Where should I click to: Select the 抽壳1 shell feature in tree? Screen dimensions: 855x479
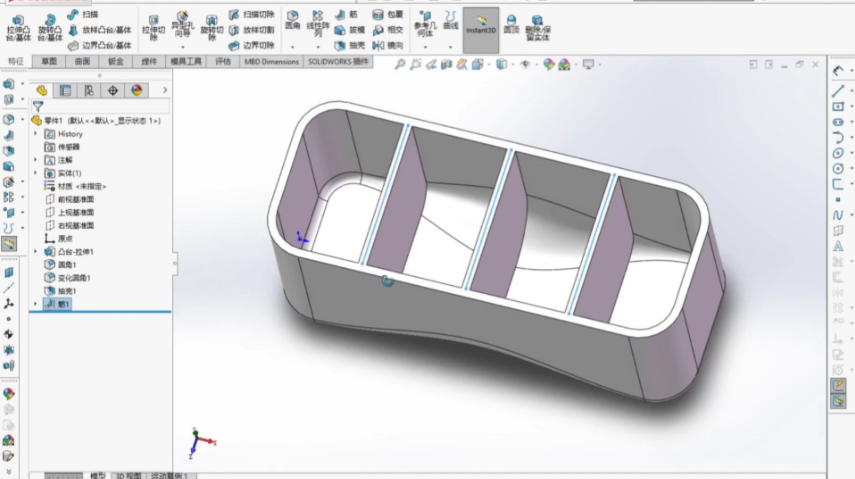(61, 291)
